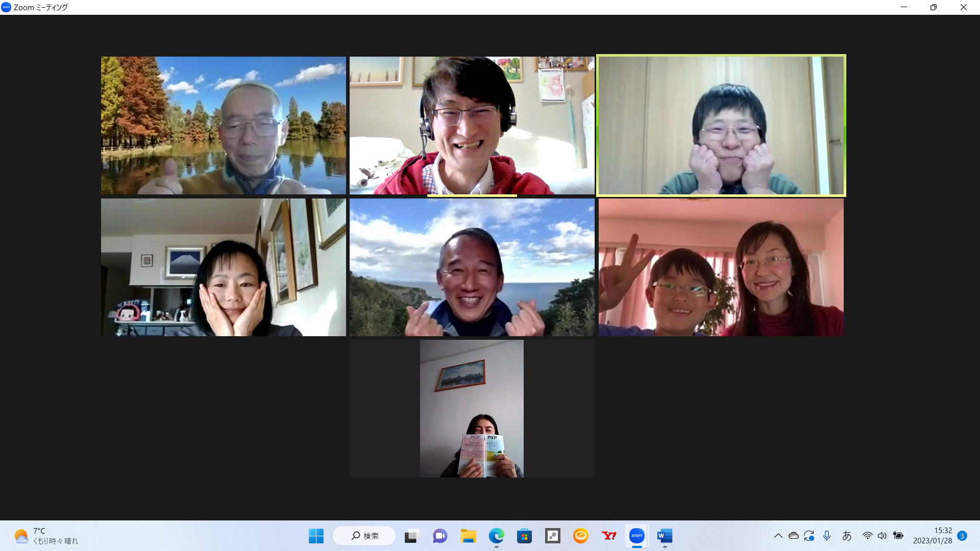Open File Explorer folder icon
This screenshot has height=551, width=980.
pyautogui.click(x=468, y=536)
